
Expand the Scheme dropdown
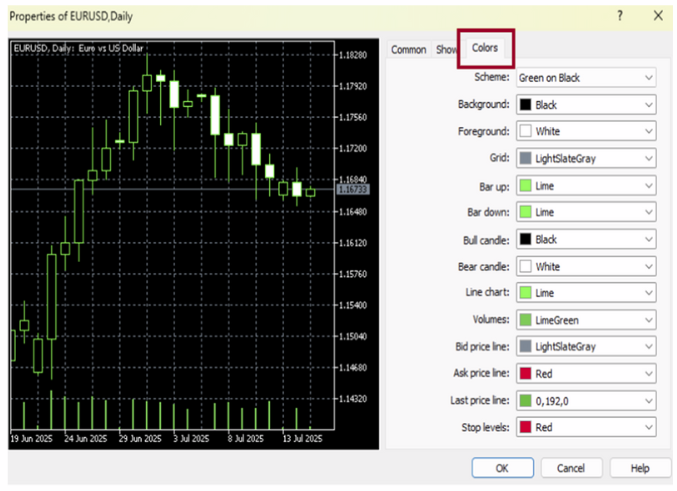coord(649,77)
